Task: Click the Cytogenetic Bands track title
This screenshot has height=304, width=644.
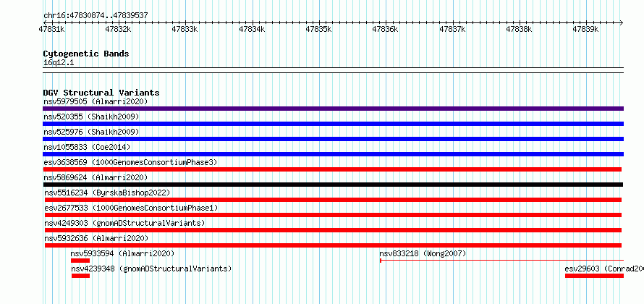Action: click(x=86, y=54)
